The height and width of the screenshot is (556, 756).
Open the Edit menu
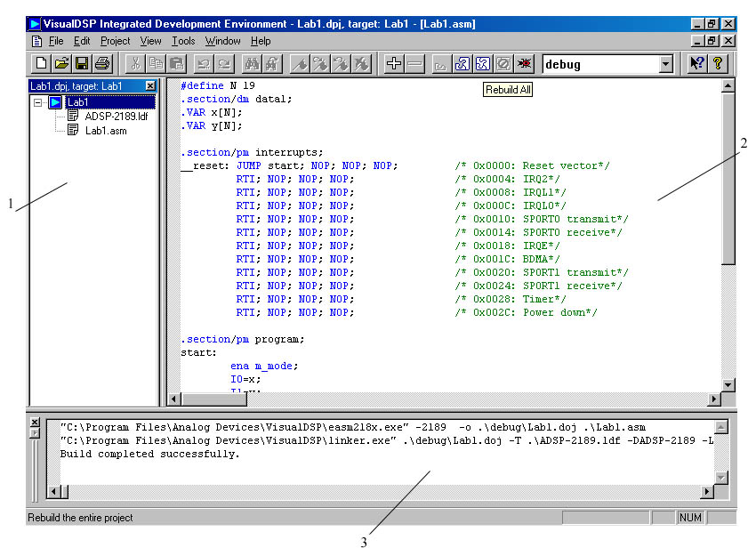pos(82,41)
